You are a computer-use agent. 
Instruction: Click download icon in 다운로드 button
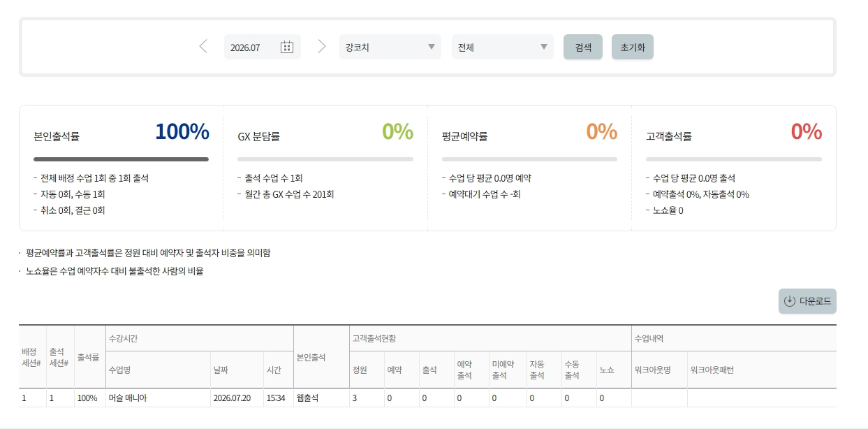(790, 301)
